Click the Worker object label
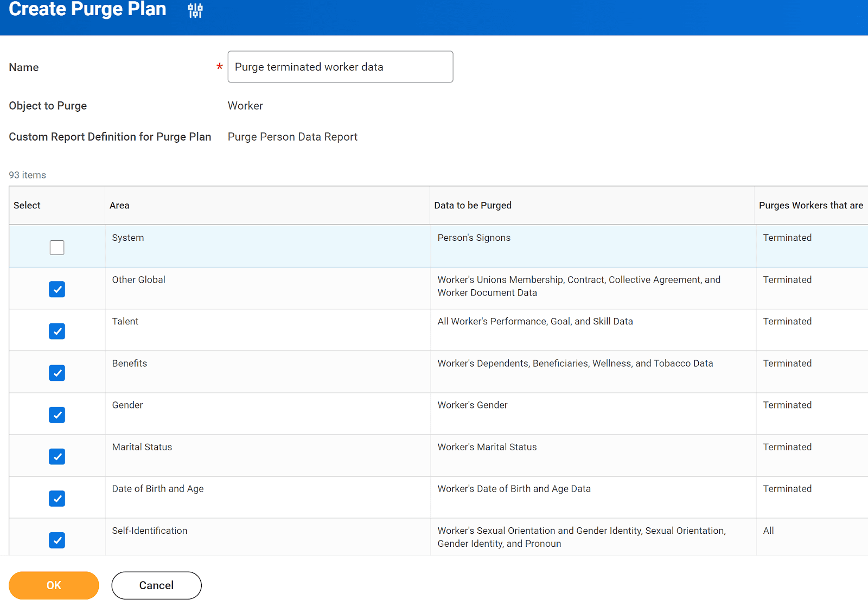This screenshot has height=606, width=868. (x=245, y=105)
